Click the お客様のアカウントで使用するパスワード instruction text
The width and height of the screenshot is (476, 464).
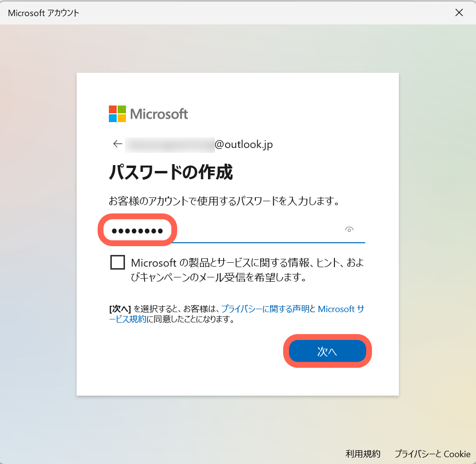click(x=224, y=201)
